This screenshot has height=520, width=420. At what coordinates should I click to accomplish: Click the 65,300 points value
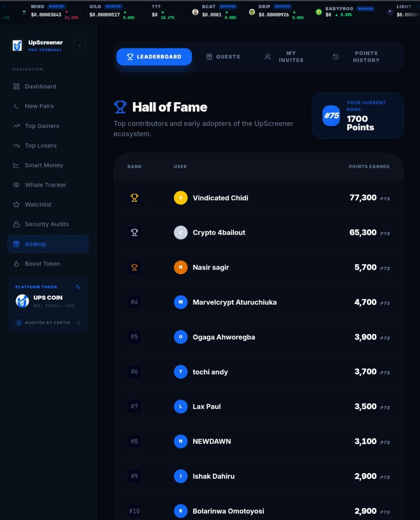point(363,232)
